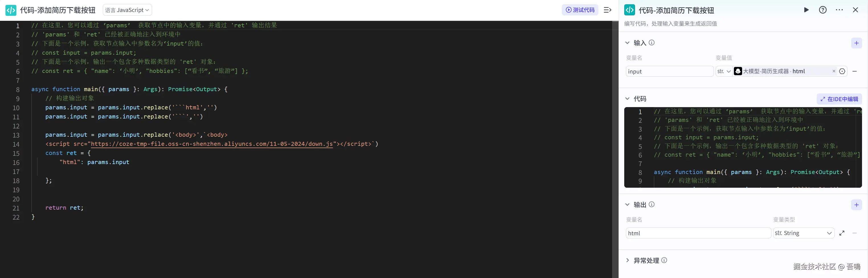Collapse the 输出 section chevron
This screenshot has width=868, height=278.
point(627,205)
